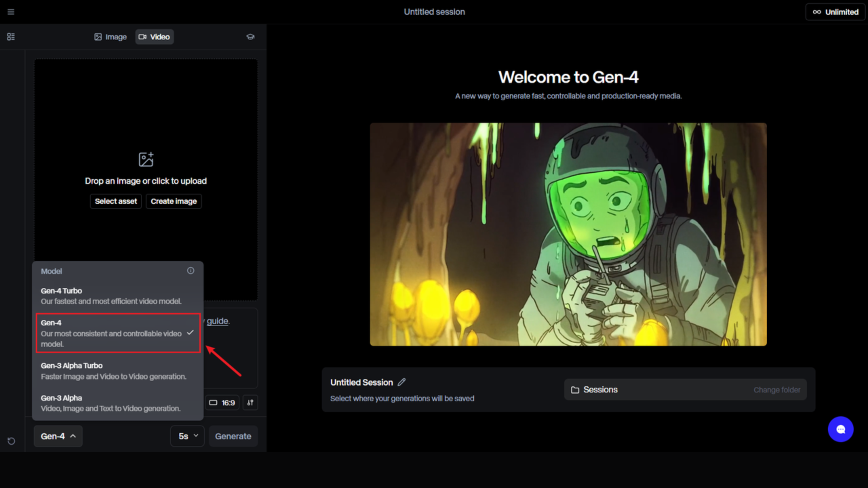Open the chat support bubble
868x488 pixels.
[x=841, y=429]
